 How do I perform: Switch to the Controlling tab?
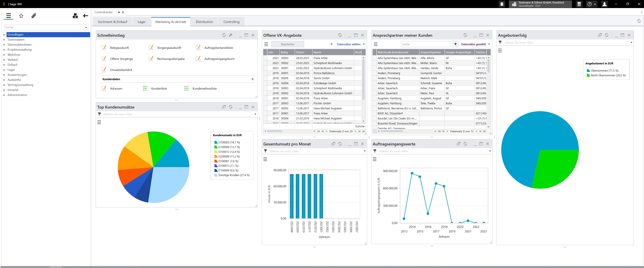pyautogui.click(x=231, y=22)
